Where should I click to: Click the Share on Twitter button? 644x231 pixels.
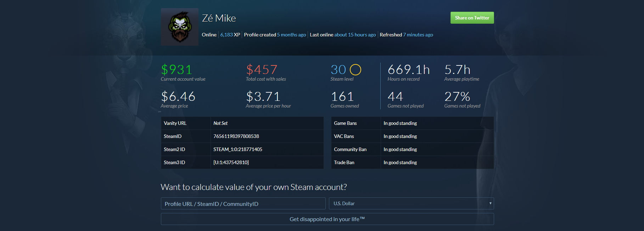(472, 18)
